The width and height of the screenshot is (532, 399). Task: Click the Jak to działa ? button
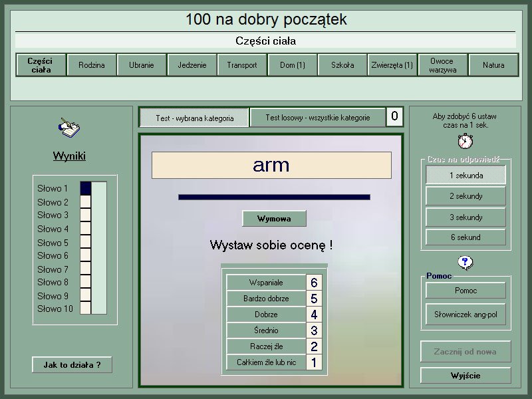point(72,364)
